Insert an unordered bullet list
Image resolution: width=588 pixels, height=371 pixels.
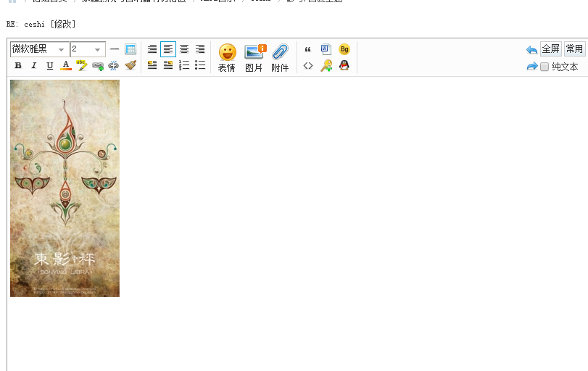pyautogui.click(x=200, y=66)
